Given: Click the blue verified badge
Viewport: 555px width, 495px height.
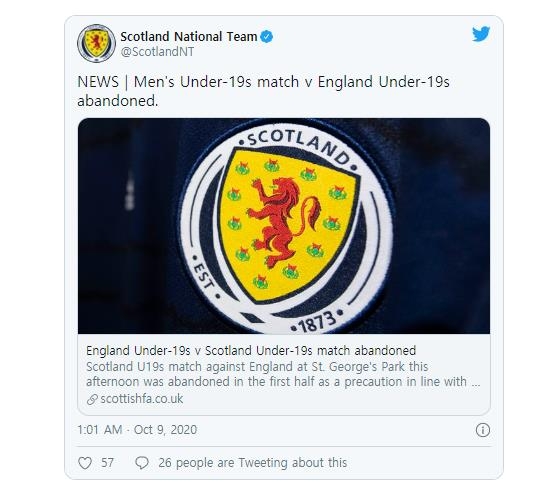Looking at the screenshot, I should [267, 36].
